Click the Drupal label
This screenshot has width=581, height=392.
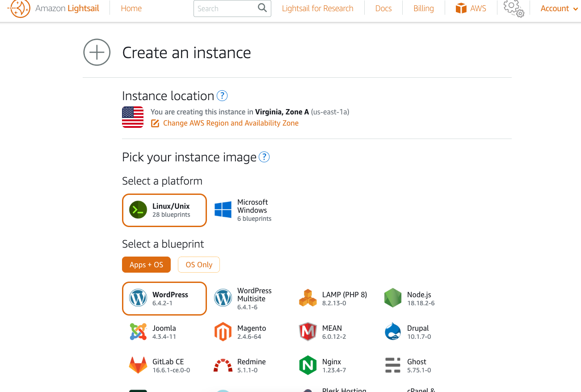tap(418, 328)
